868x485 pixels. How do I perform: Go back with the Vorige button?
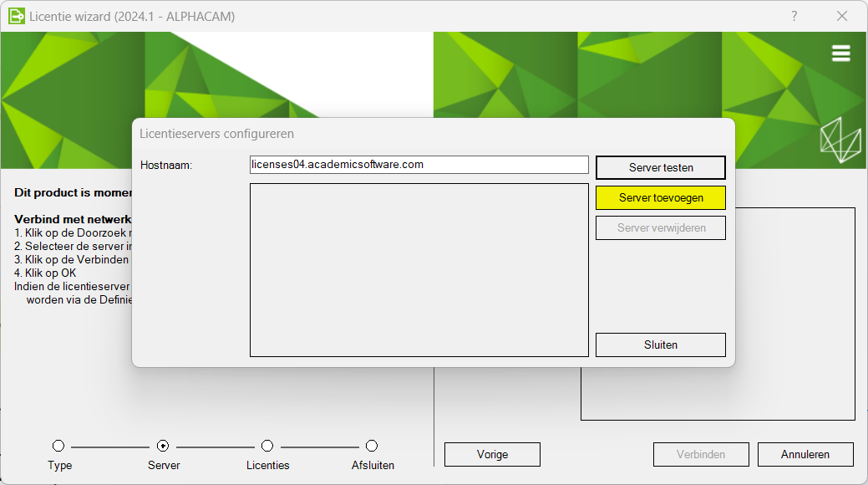click(x=492, y=455)
